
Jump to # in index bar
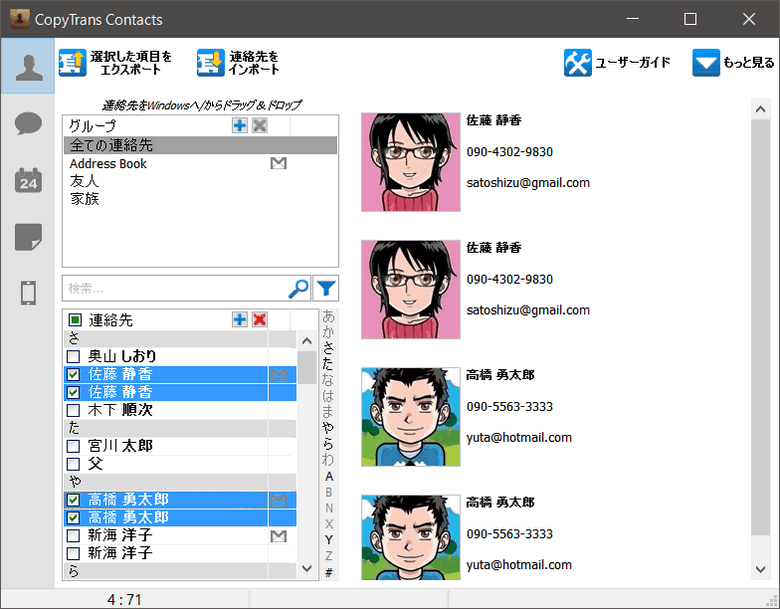pos(329,573)
